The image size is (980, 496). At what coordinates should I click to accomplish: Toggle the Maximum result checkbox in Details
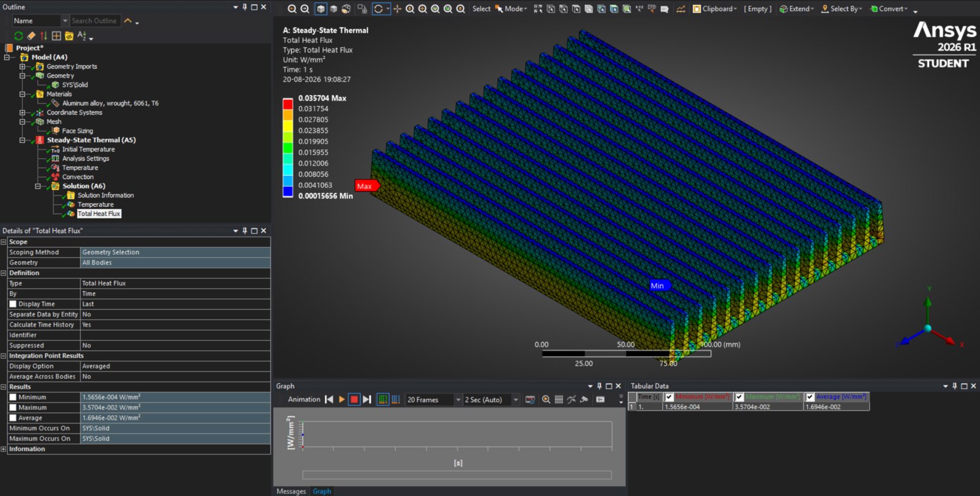(13, 408)
